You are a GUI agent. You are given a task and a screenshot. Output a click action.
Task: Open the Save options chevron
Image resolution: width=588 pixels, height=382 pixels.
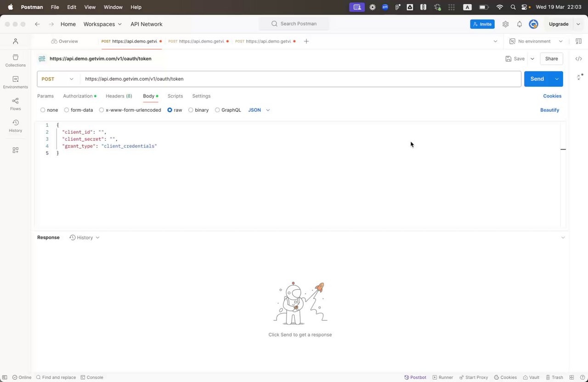[532, 59]
